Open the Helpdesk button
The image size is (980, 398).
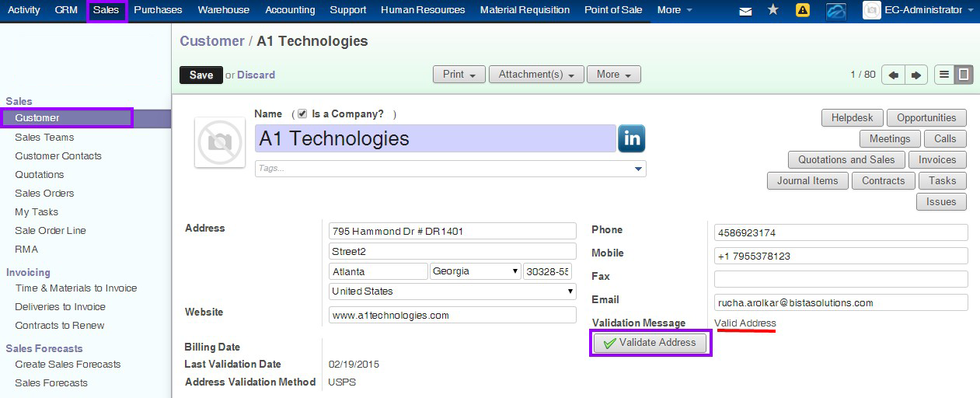click(x=853, y=118)
